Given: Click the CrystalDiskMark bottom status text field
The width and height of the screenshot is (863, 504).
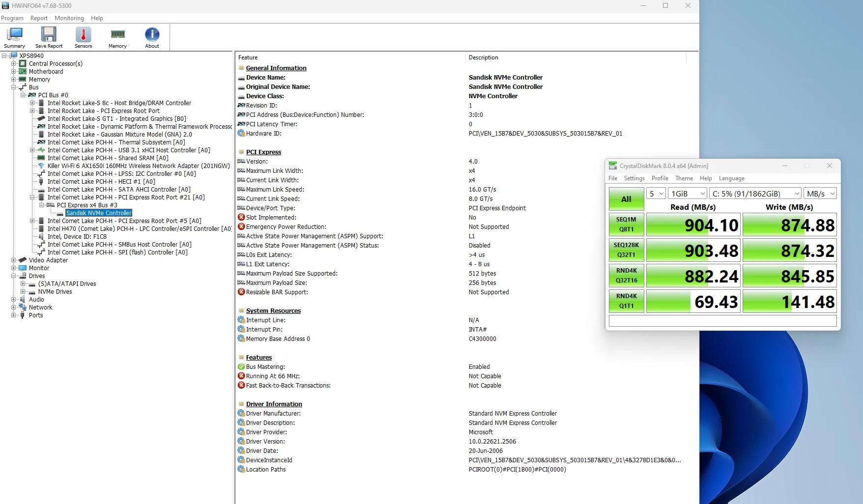Looking at the screenshot, I should pos(722,321).
